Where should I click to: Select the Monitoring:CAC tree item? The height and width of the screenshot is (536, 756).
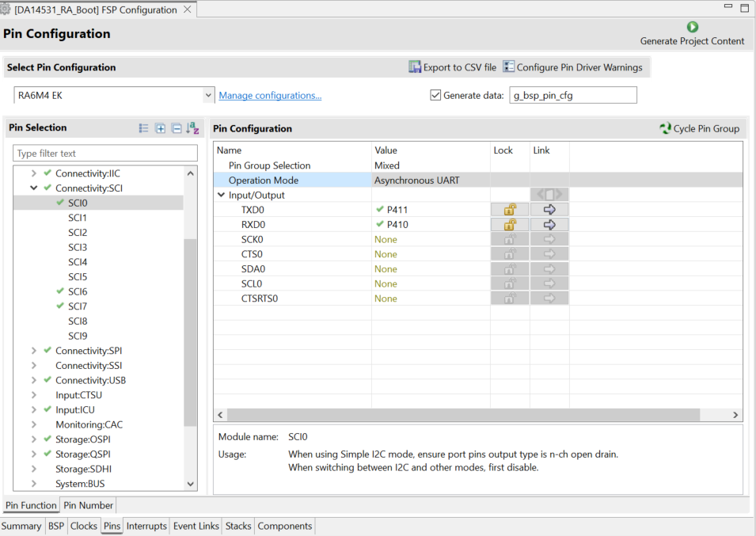[x=89, y=424]
